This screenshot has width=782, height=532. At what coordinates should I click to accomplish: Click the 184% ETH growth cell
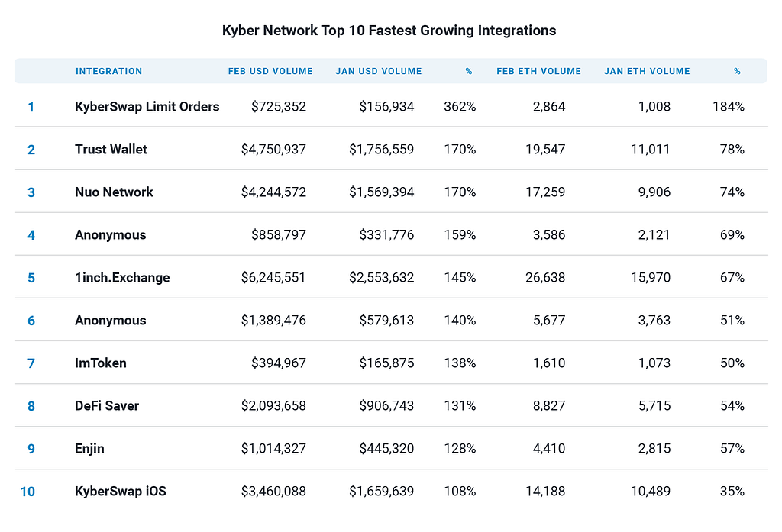[x=728, y=107]
